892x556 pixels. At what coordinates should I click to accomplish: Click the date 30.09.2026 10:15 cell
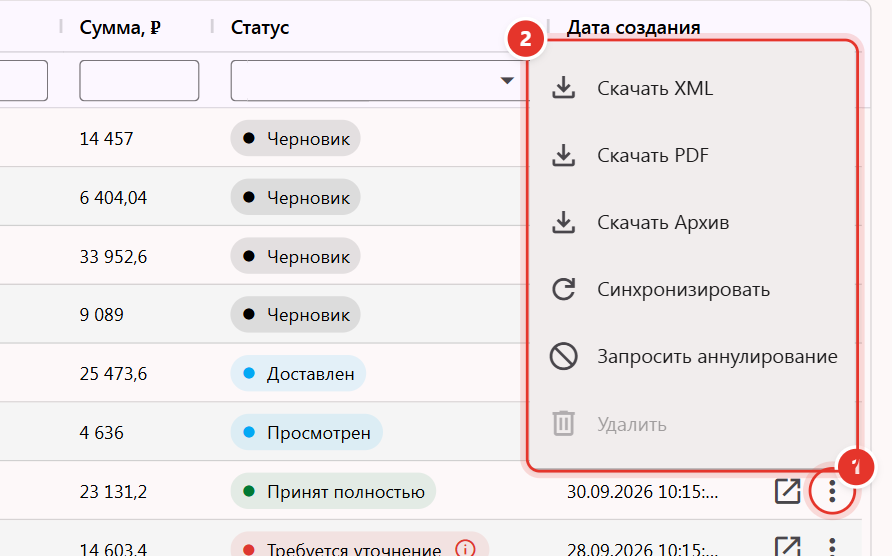pos(642,491)
